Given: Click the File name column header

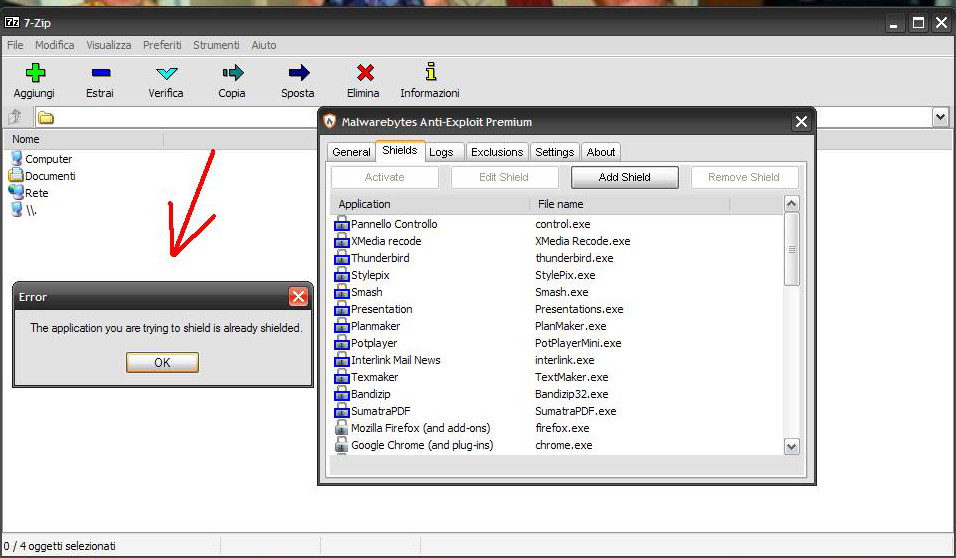Looking at the screenshot, I should tap(630, 204).
